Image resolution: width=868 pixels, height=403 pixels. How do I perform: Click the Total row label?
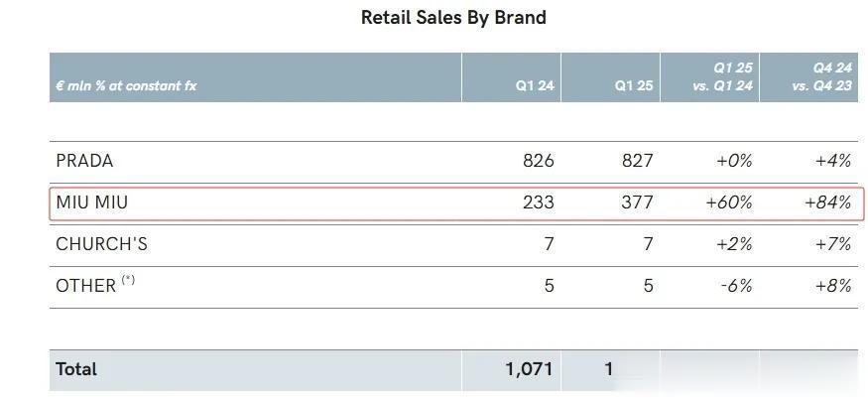pyautogui.click(x=76, y=369)
